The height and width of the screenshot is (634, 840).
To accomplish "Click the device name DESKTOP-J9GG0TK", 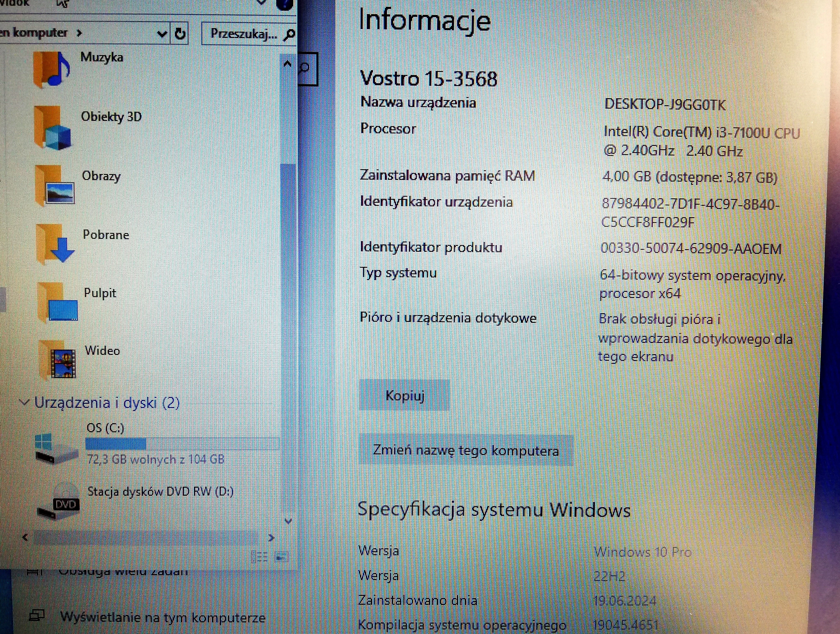I will point(665,104).
